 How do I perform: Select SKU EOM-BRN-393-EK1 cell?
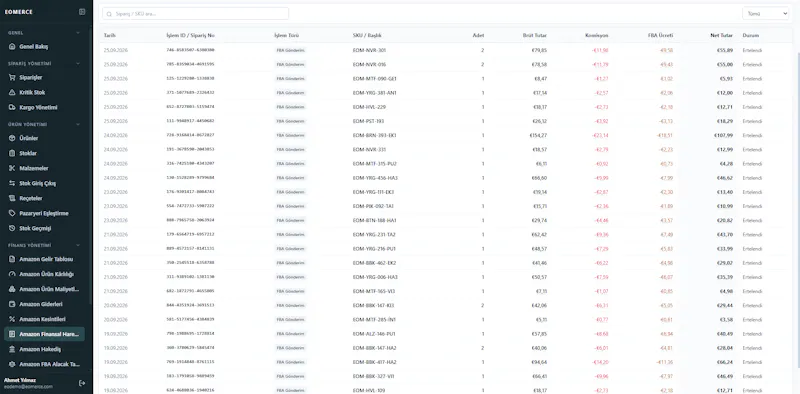[x=374, y=135]
